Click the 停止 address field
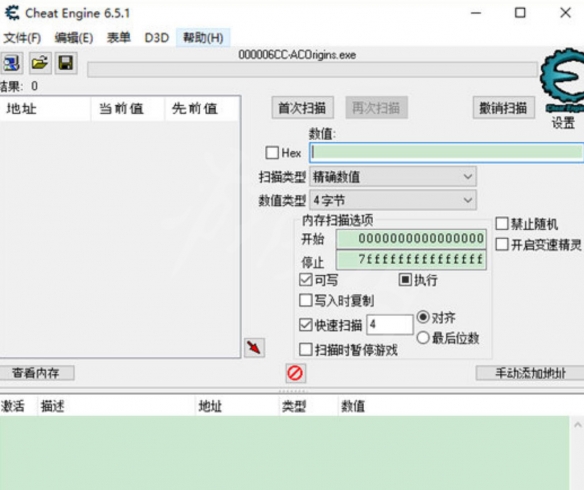Screen dimensions: 584x490 [411, 260]
